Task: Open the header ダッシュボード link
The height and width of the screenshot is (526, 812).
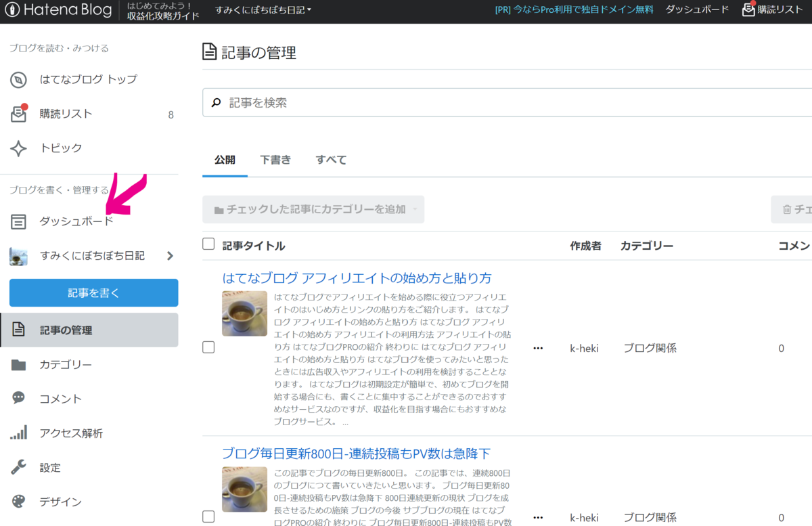Action: coord(697,9)
